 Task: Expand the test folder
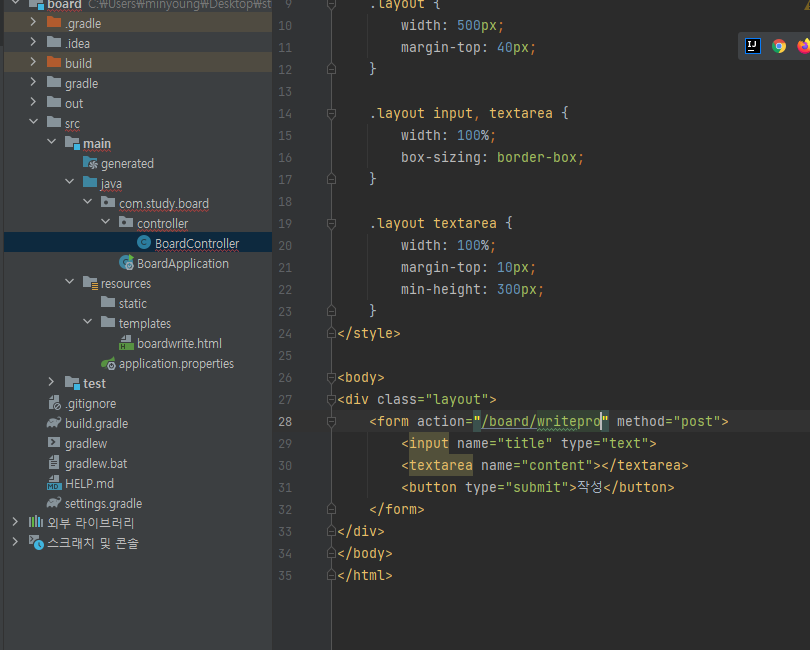(51, 382)
